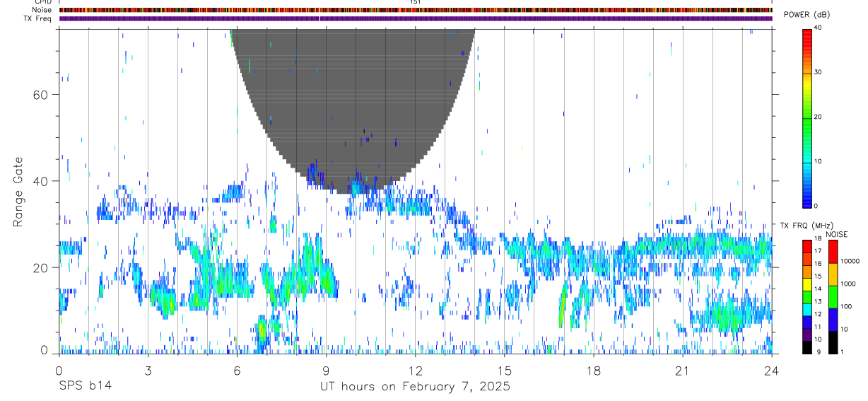Image resolution: width=868 pixels, height=401 pixels.
Task: Pick the red segment of TX FRQ colorbar
Action: point(807,246)
